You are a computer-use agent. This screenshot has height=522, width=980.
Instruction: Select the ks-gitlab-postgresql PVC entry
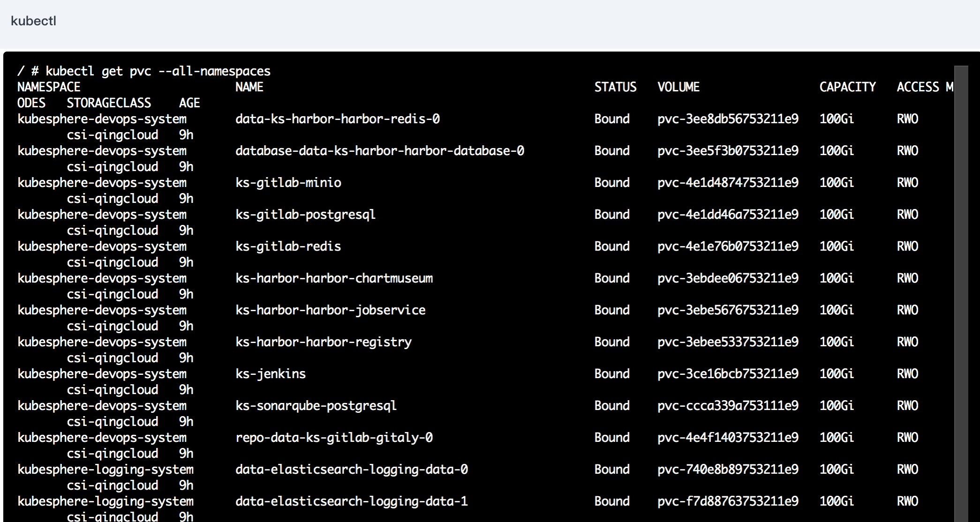click(x=305, y=215)
